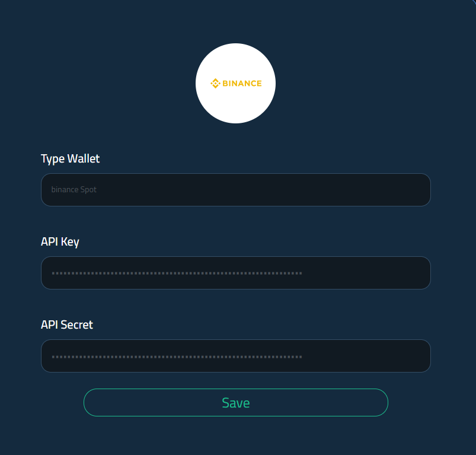The width and height of the screenshot is (476, 455).
Task: Click the masked dots in API Secret
Action: (177, 357)
